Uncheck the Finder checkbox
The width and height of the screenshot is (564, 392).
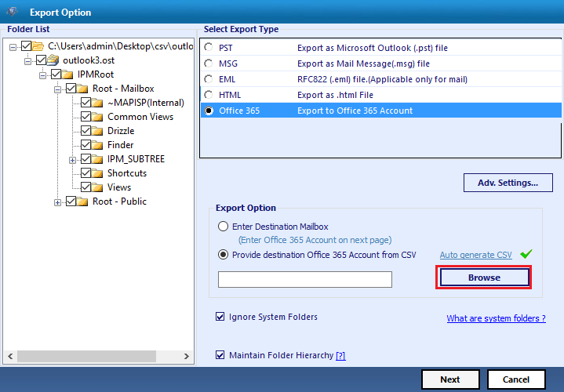tap(86, 145)
